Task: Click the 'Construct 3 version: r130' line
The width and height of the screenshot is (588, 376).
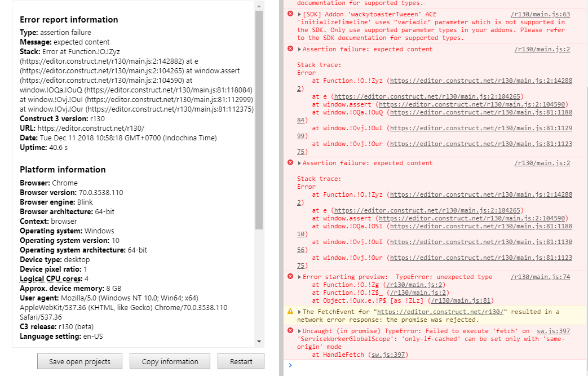Action: tap(62, 119)
